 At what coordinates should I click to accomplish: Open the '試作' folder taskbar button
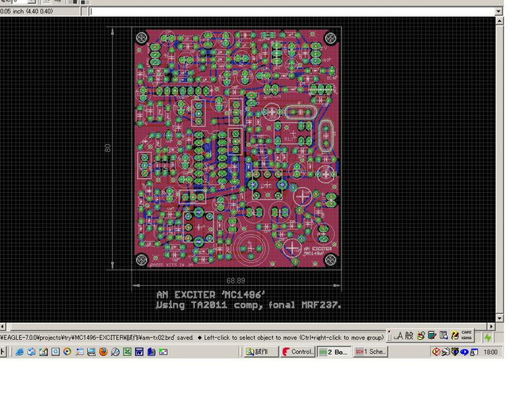click(260, 352)
